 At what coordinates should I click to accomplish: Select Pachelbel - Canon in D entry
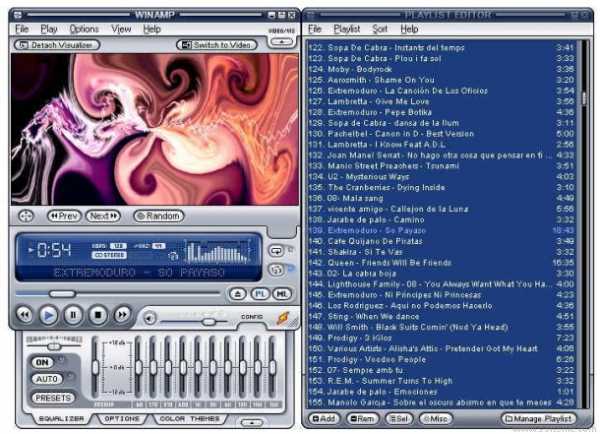[x=441, y=134]
